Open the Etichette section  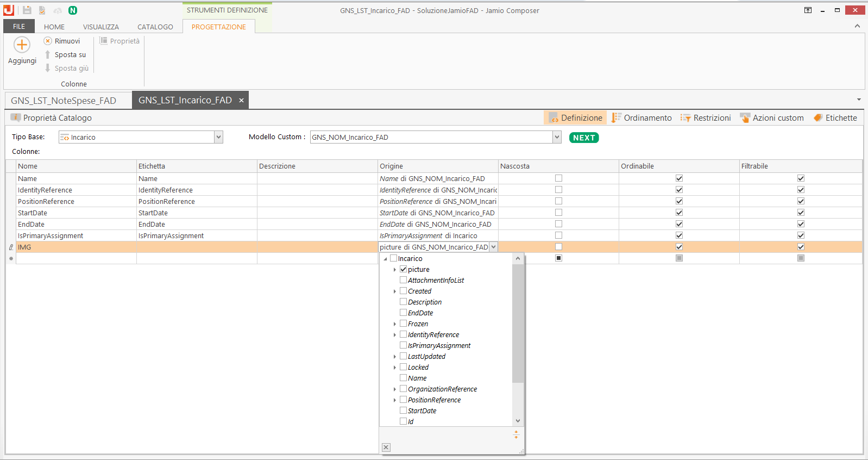(835, 118)
